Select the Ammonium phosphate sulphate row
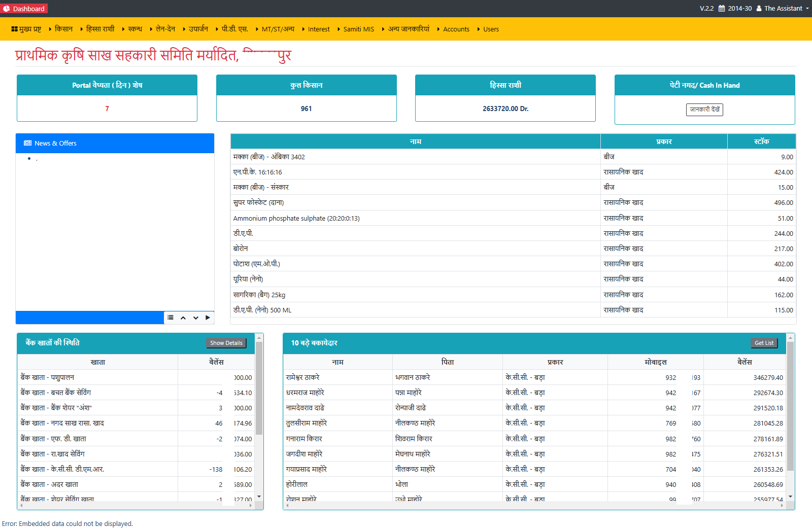 click(x=513, y=218)
